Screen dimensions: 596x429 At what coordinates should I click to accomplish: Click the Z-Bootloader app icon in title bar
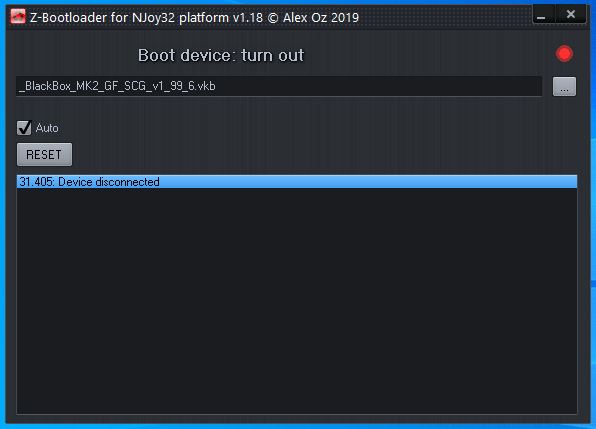[17, 16]
